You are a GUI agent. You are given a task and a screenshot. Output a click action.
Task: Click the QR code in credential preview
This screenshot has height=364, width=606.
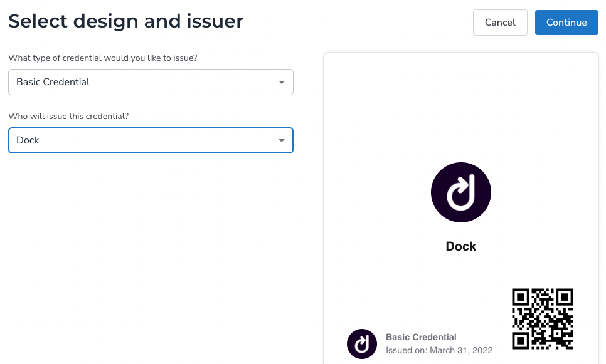point(542,319)
